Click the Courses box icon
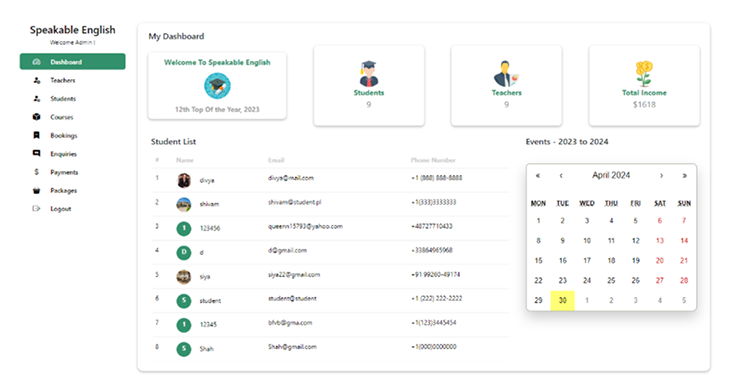This screenshot has width=732, height=391. point(36,117)
